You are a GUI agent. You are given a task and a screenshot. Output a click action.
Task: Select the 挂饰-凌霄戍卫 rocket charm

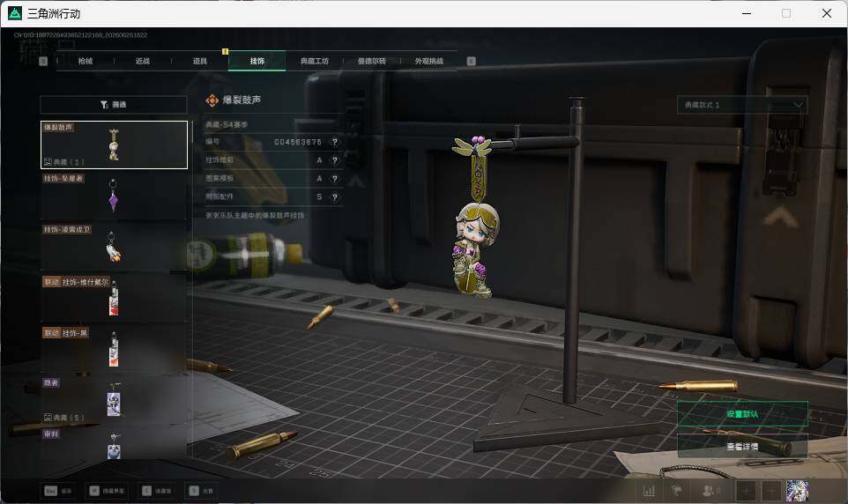click(x=114, y=247)
